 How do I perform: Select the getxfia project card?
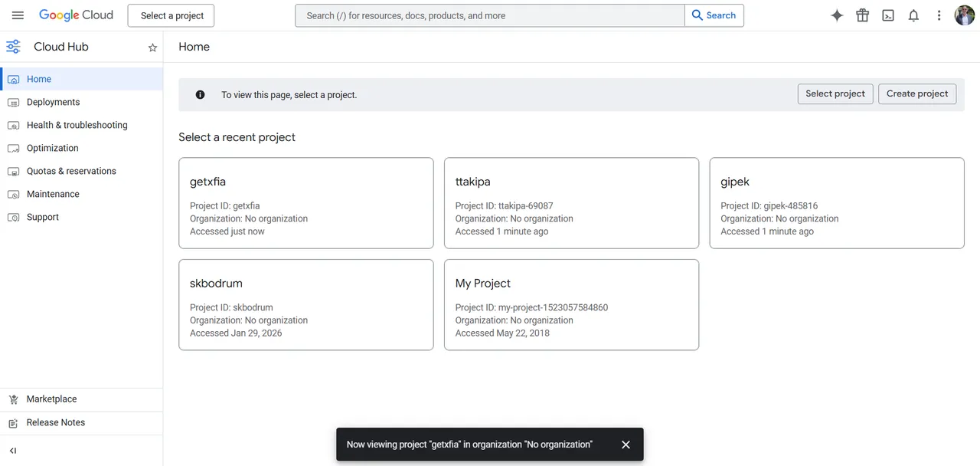[305, 203]
